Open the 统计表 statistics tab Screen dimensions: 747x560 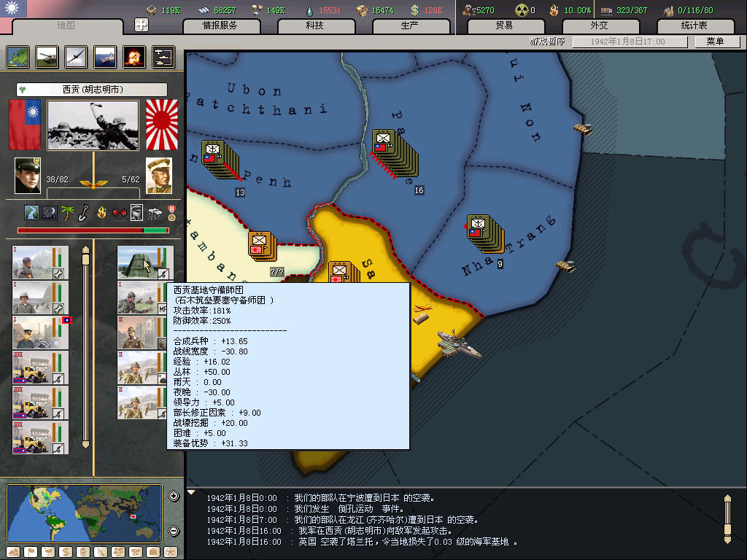point(694,26)
